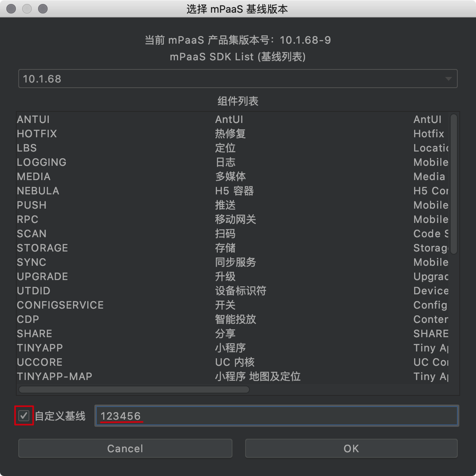This screenshot has width=476, height=476.
Task: Click the 小程序 地图及定位 cell
Action: [258, 376]
